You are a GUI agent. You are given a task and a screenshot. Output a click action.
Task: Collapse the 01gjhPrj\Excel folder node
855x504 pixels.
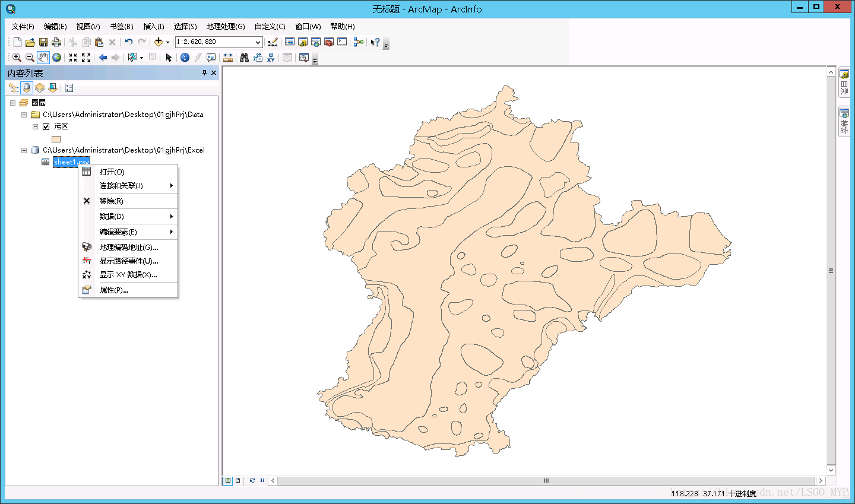point(24,150)
